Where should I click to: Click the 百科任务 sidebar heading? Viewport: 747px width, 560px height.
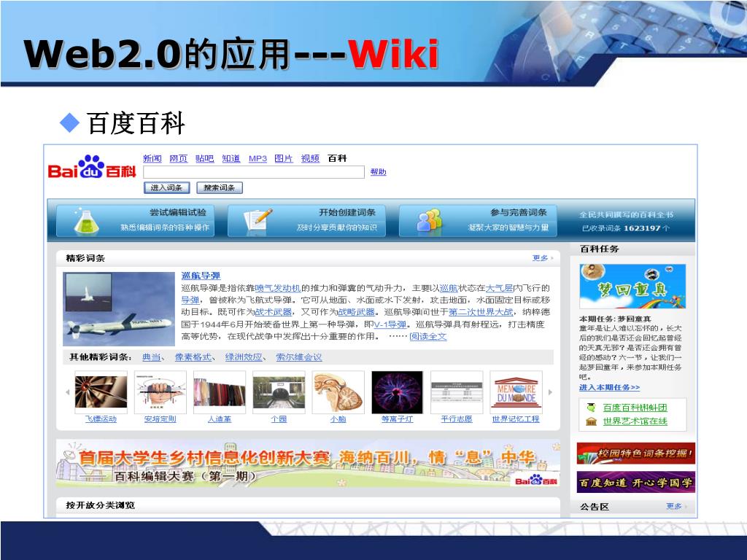click(x=600, y=249)
